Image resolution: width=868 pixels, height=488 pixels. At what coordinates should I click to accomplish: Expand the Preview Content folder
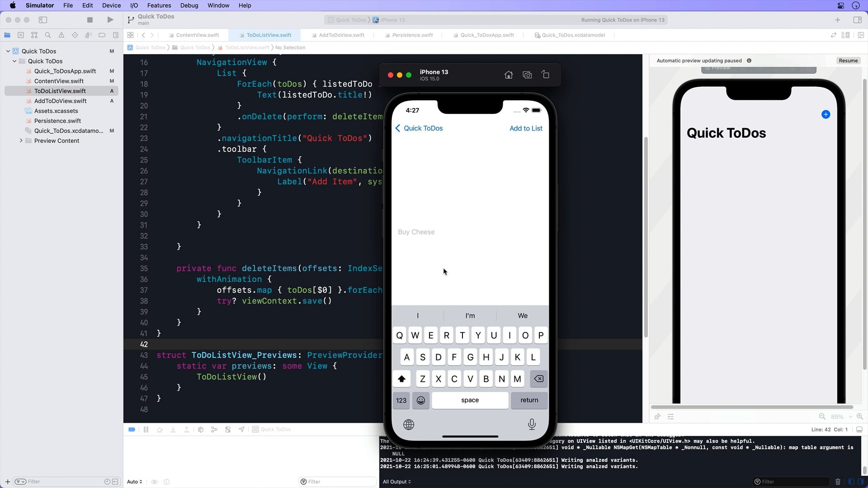coord(21,141)
